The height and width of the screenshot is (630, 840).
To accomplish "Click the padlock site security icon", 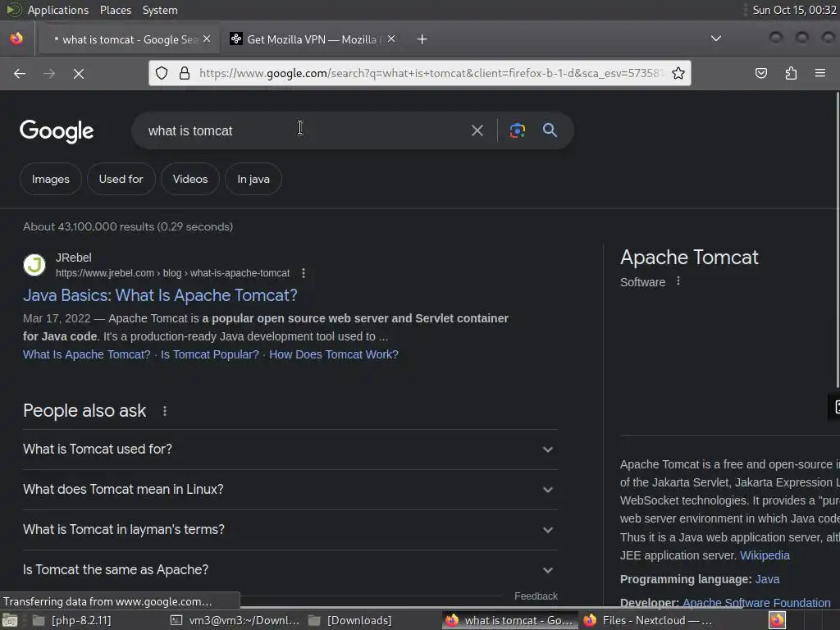I will 185,73.
